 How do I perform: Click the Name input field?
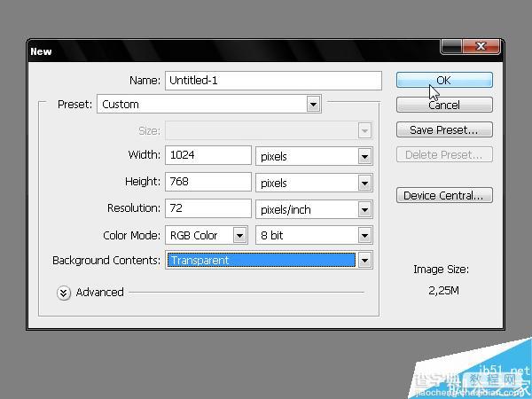273,81
